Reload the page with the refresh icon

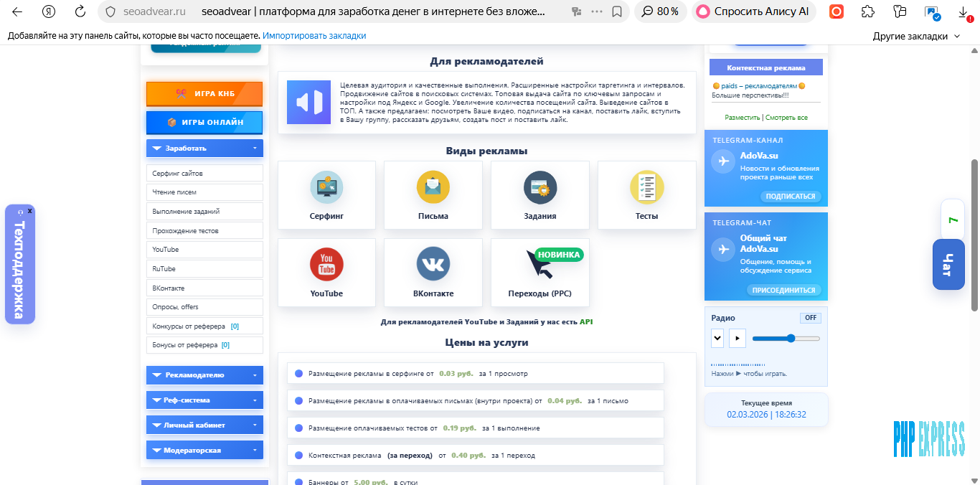click(x=80, y=11)
